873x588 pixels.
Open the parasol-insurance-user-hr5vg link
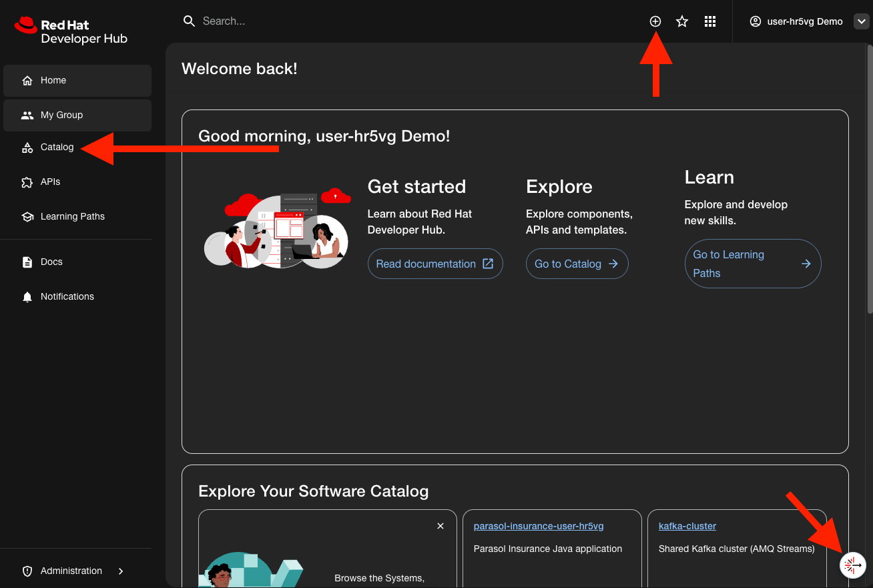pyautogui.click(x=539, y=526)
